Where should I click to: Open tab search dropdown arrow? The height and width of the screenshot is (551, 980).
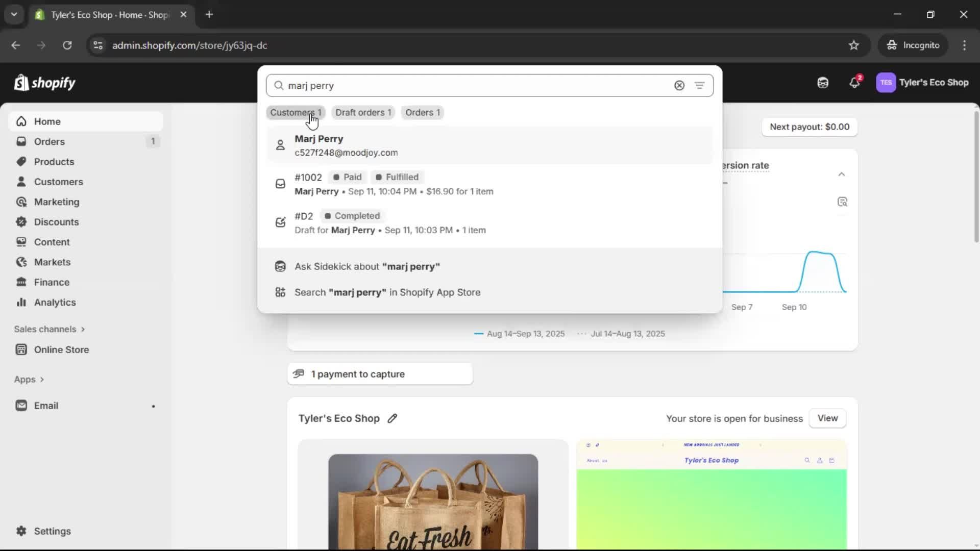click(x=14, y=15)
